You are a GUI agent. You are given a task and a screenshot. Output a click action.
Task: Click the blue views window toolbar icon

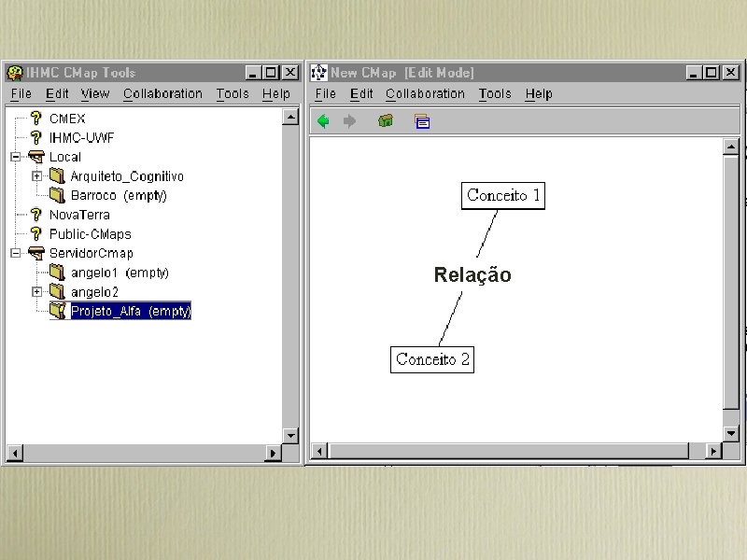pyautogui.click(x=422, y=121)
